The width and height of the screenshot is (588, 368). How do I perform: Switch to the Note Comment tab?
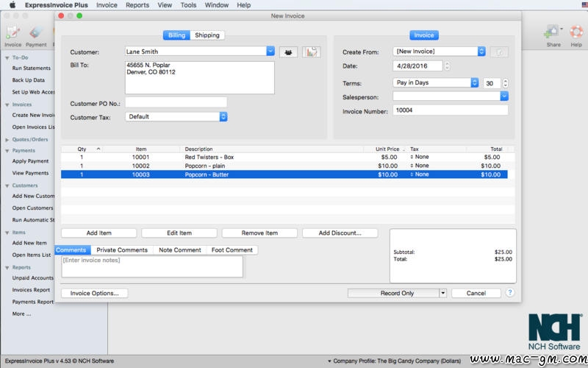179,250
